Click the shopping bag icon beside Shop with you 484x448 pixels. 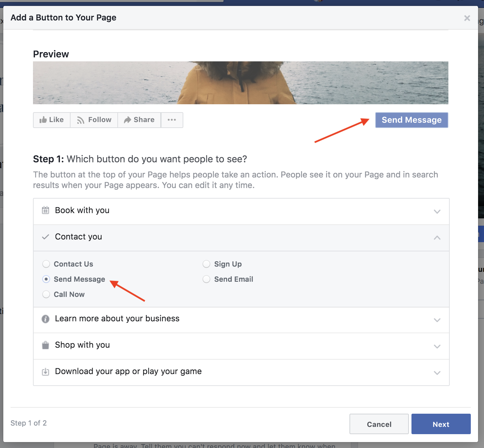[x=45, y=345]
